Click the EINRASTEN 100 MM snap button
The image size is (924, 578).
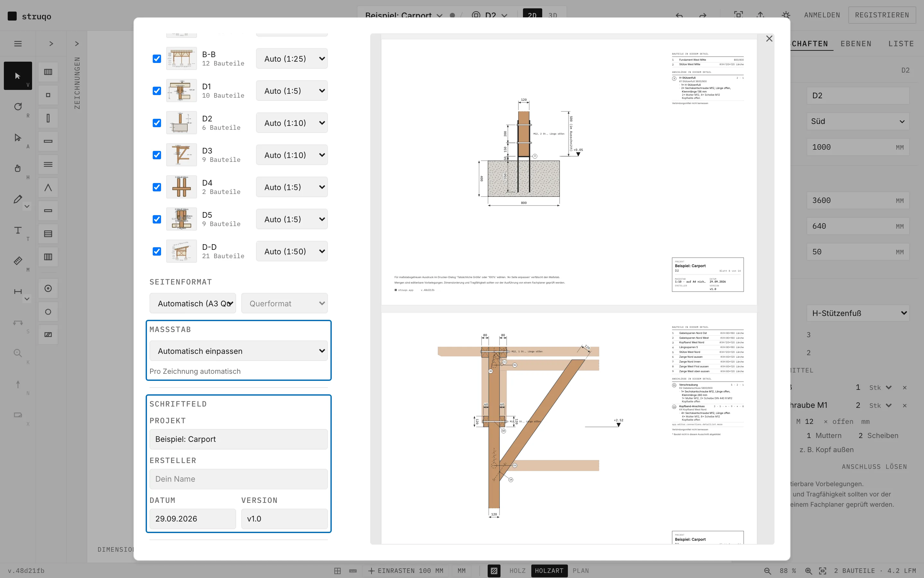[x=406, y=571]
